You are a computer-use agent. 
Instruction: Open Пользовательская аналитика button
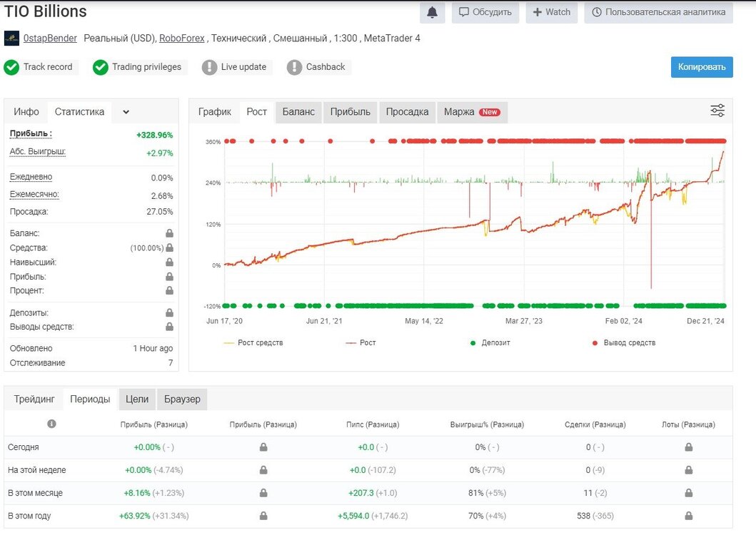pyautogui.click(x=659, y=13)
